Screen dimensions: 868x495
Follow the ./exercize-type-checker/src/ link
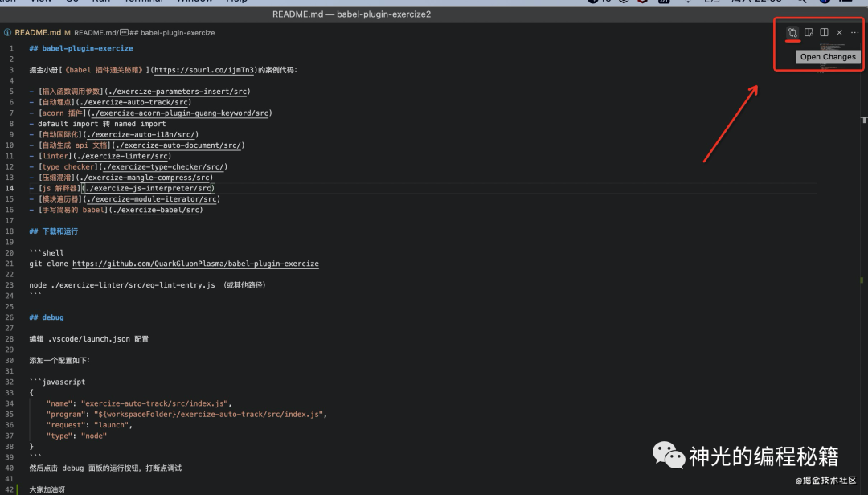(163, 167)
